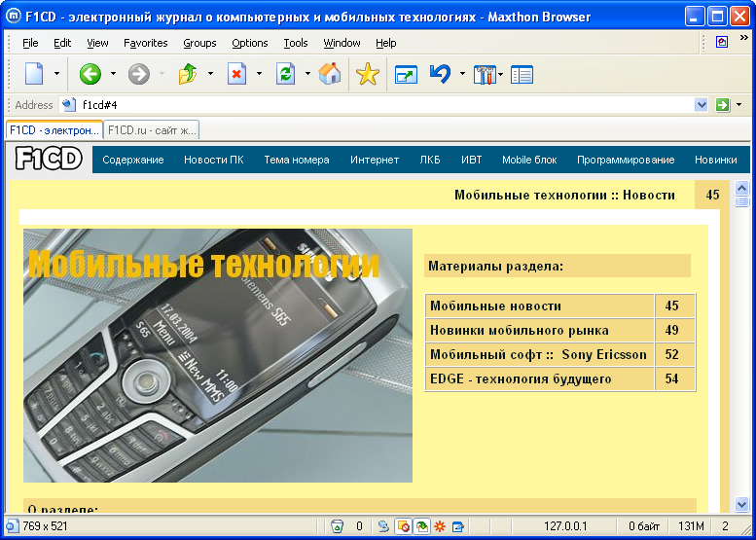Click the sidebar layout icon

tap(522, 75)
